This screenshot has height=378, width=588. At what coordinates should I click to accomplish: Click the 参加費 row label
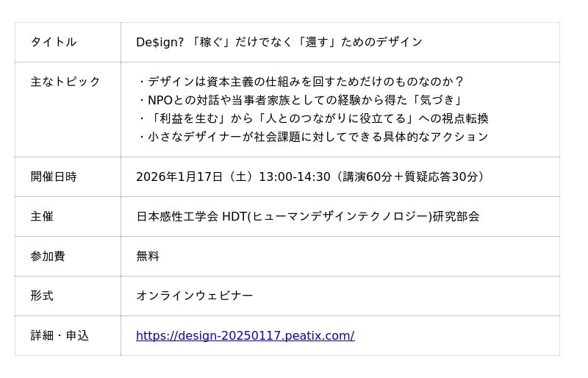tap(47, 256)
